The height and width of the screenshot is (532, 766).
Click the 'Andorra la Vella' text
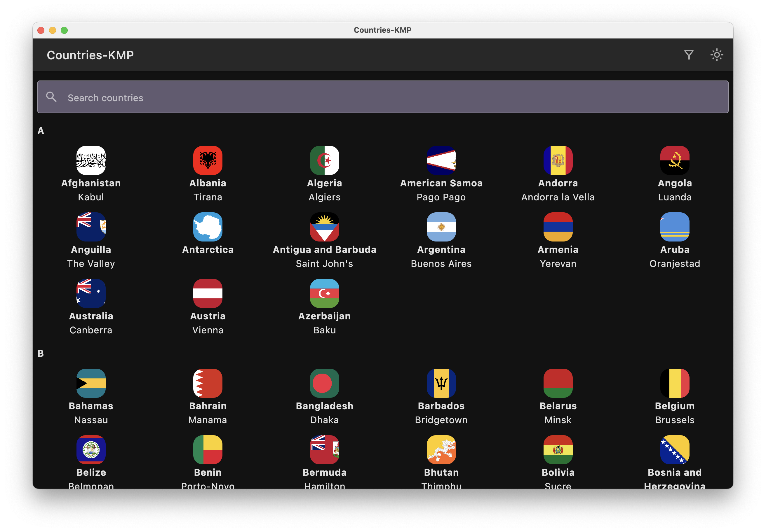pyautogui.click(x=558, y=197)
